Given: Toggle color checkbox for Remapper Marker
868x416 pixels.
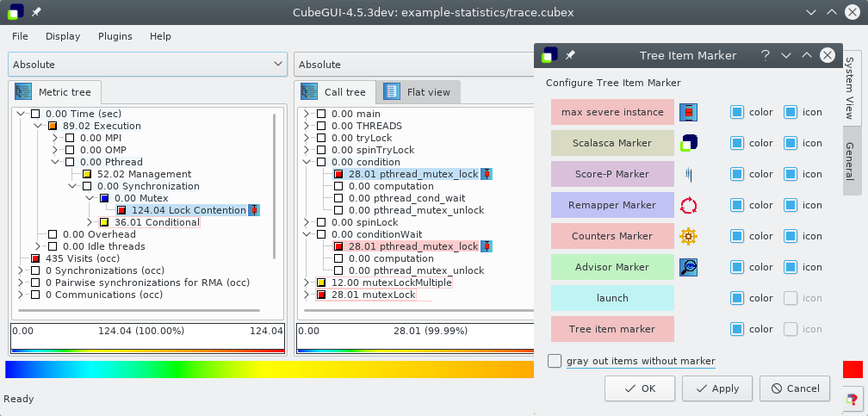Looking at the screenshot, I should pos(737,205).
